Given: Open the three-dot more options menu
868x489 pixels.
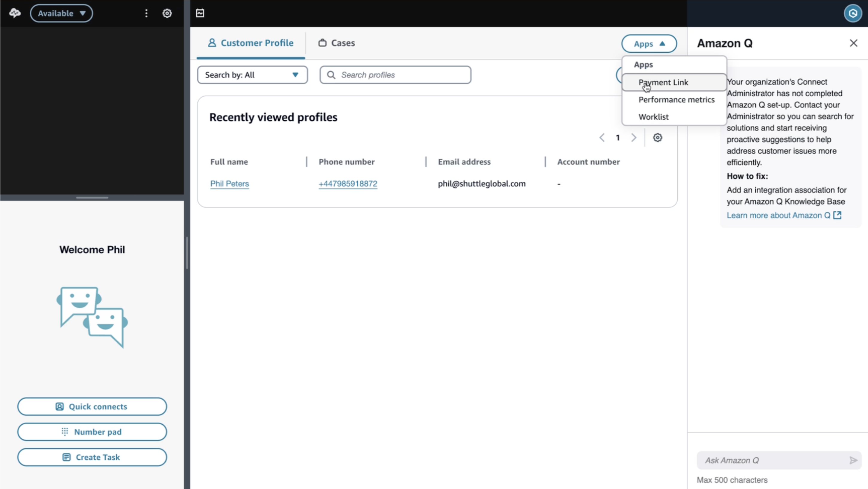Looking at the screenshot, I should click(x=146, y=13).
